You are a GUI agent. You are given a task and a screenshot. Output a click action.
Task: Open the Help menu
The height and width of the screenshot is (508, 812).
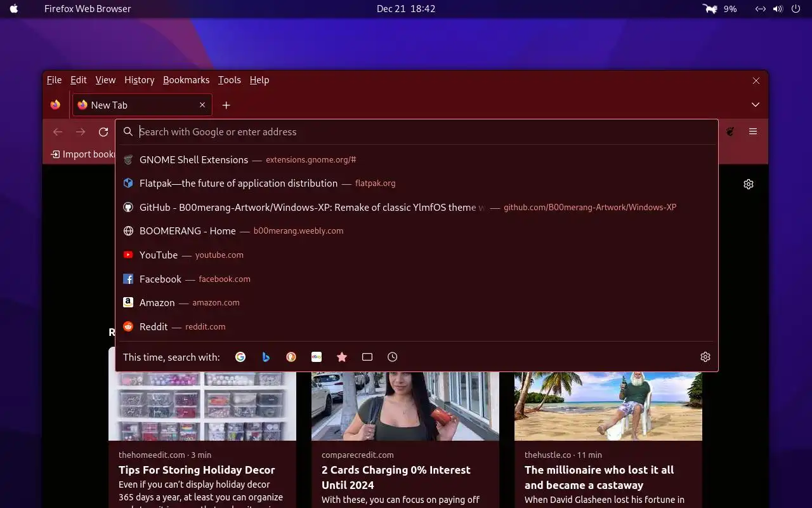pos(259,80)
